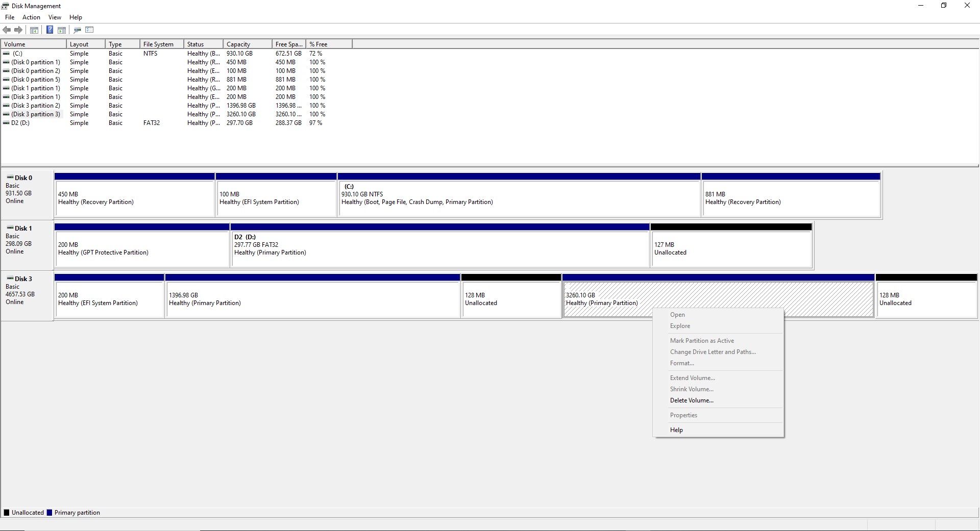This screenshot has width=980, height=531.
Task: Click the checklist toolbar icon
Action: tap(89, 30)
